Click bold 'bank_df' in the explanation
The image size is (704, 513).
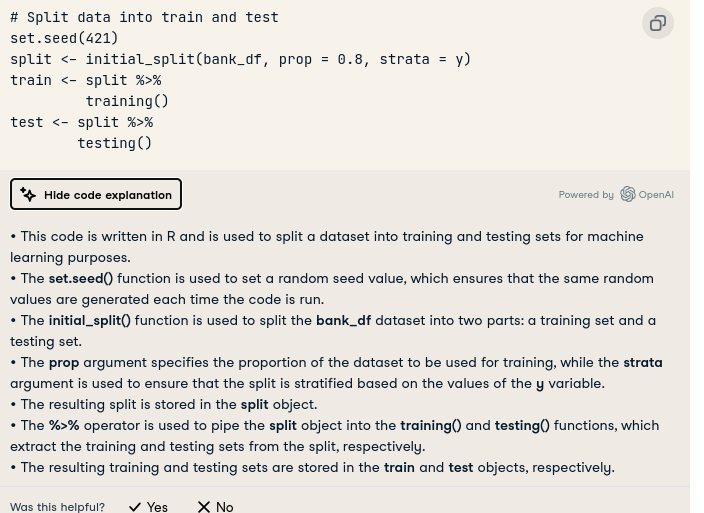pos(343,320)
